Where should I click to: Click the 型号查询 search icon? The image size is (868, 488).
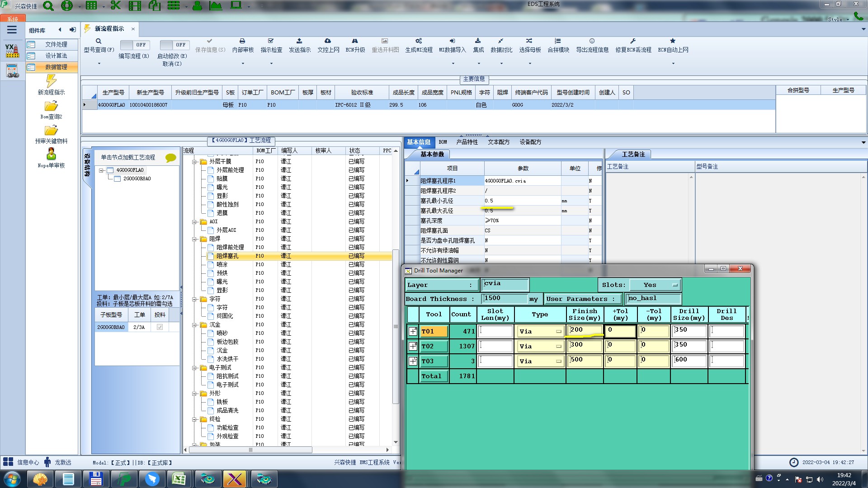click(x=98, y=41)
